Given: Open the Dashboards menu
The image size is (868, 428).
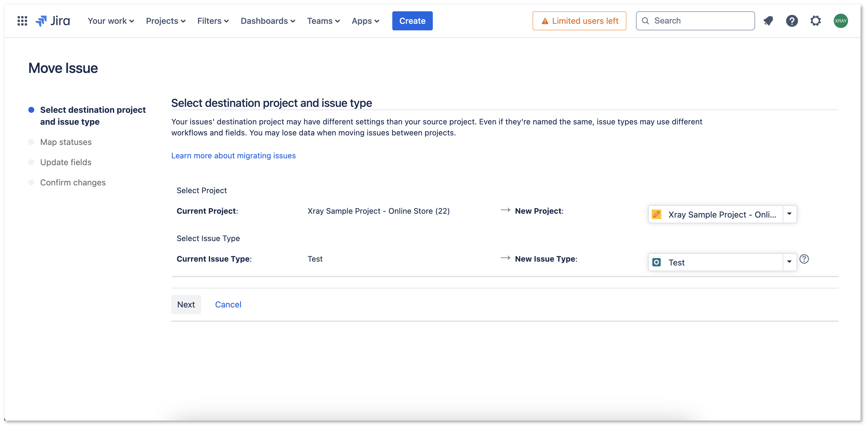Looking at the screenshot, I should 268,21.
